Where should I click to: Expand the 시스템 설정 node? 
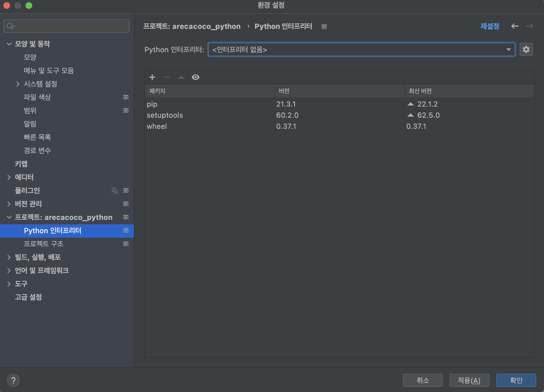tap(18, 84)
